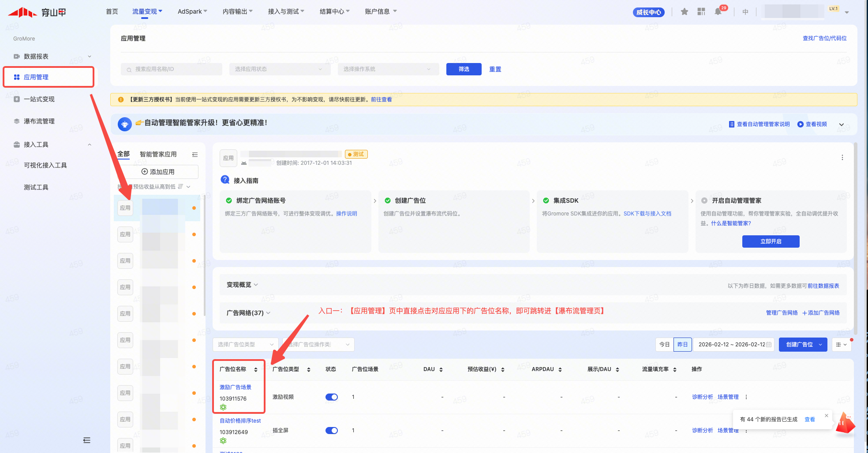The image size is (868, 453).
Task: Open the grid apps icon in header
Action: [x=701, y=12]
